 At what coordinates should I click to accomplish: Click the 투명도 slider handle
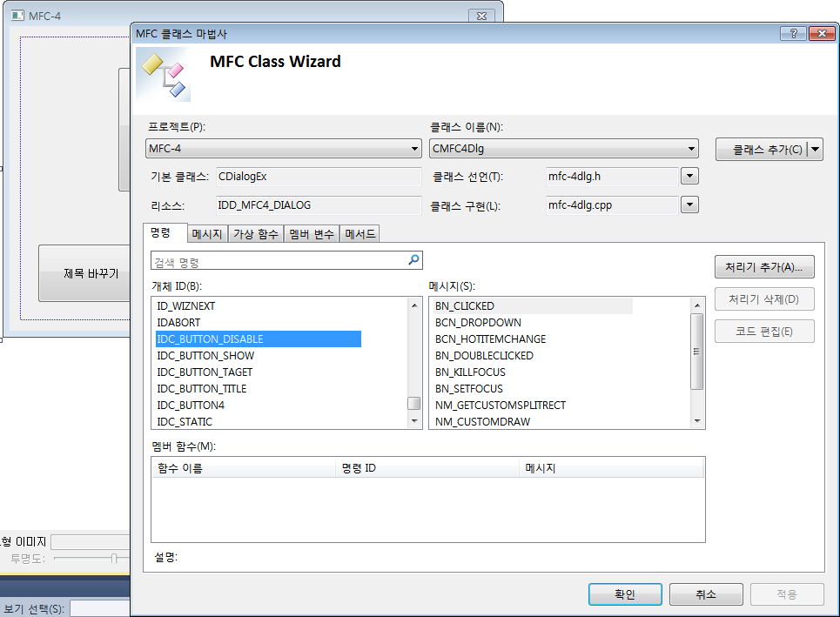coord(114,559)
